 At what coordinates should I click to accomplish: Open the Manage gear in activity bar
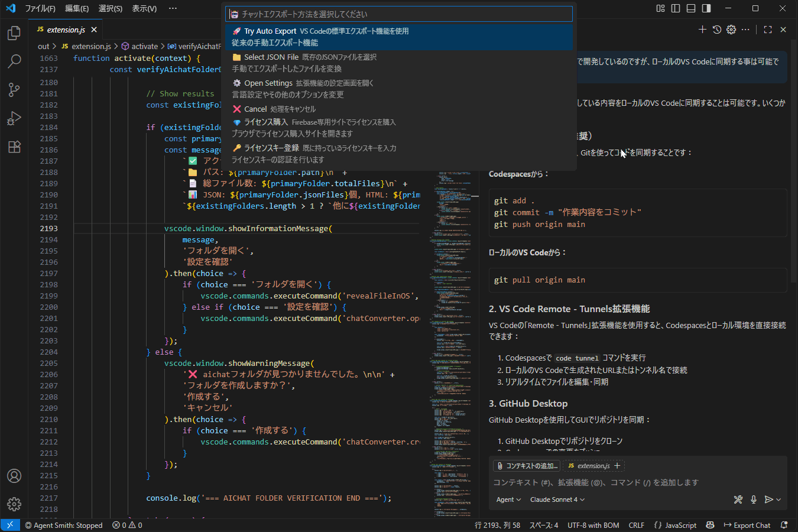(14, 504)
